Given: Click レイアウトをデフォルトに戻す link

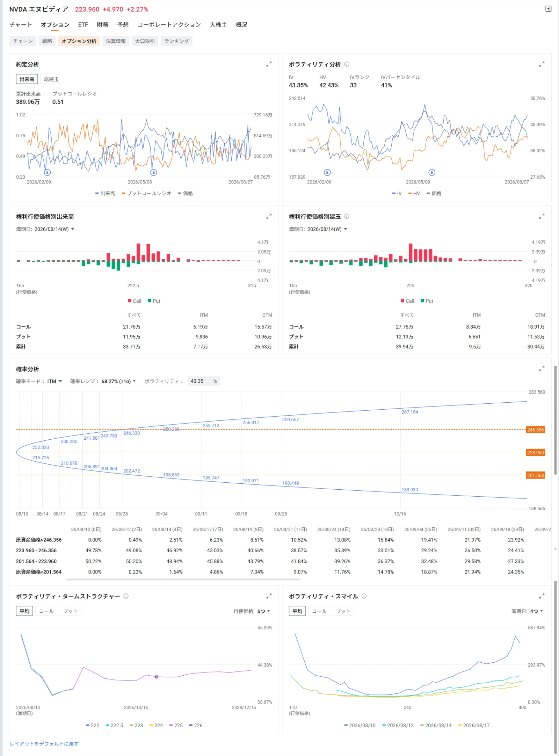Looking at the screenshot, I should click(x=44, y=744).
